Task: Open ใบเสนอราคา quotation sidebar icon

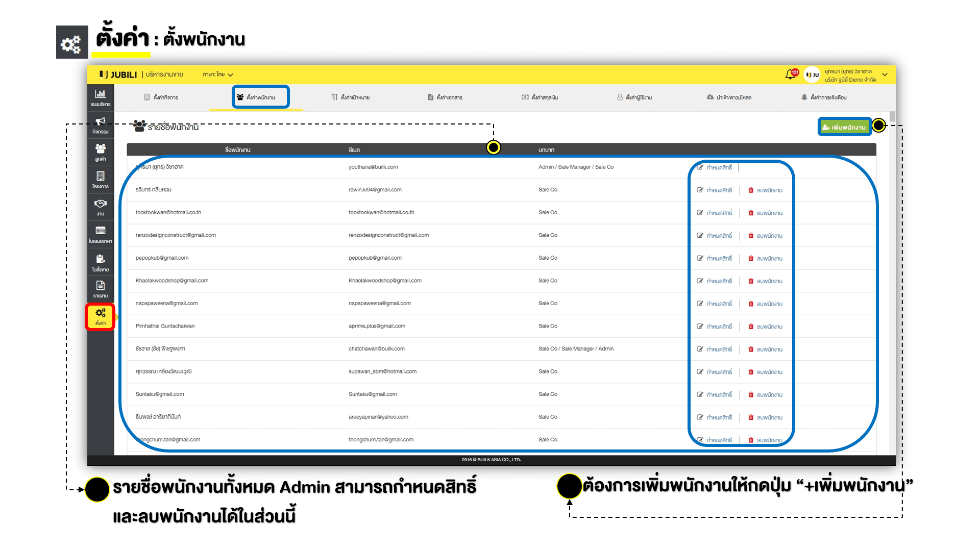Action: click(101, 234)
